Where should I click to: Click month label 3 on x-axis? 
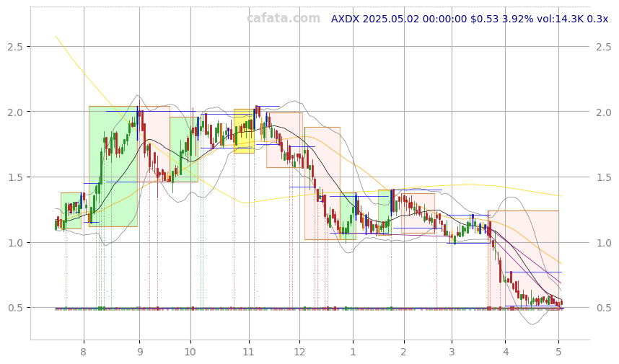(452, 352)
